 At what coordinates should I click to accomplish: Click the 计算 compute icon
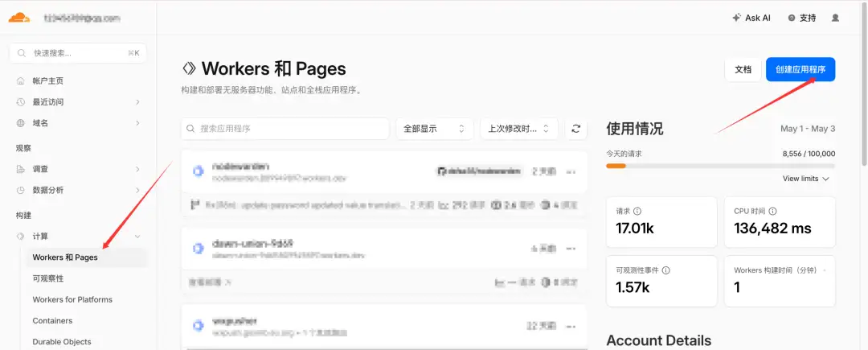(21, 237)
